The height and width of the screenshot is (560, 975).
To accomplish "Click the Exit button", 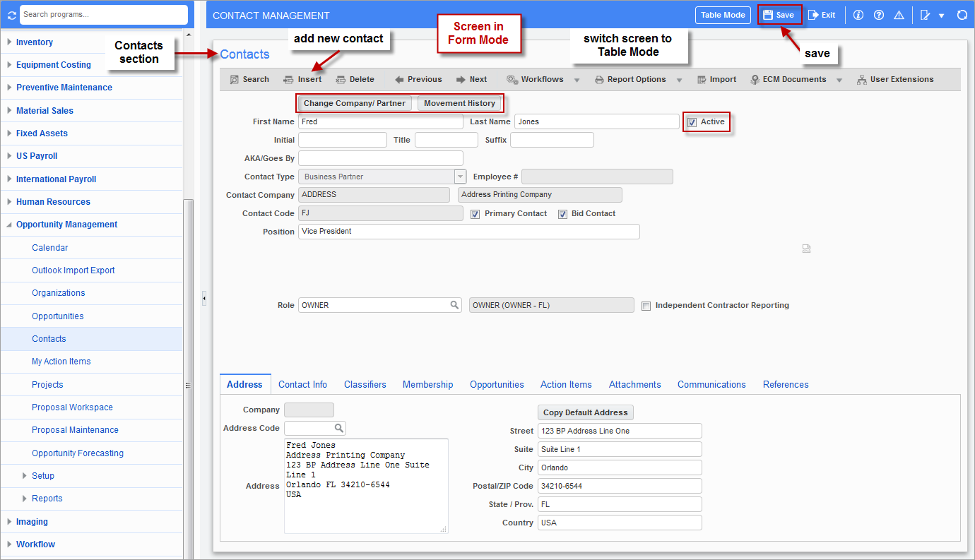I will 822,15.
